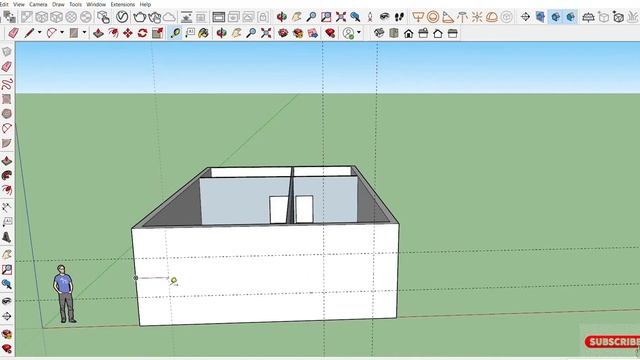640x360 pixels.
Task: Add a V-Ray dome light
Action: pos(492,17)
